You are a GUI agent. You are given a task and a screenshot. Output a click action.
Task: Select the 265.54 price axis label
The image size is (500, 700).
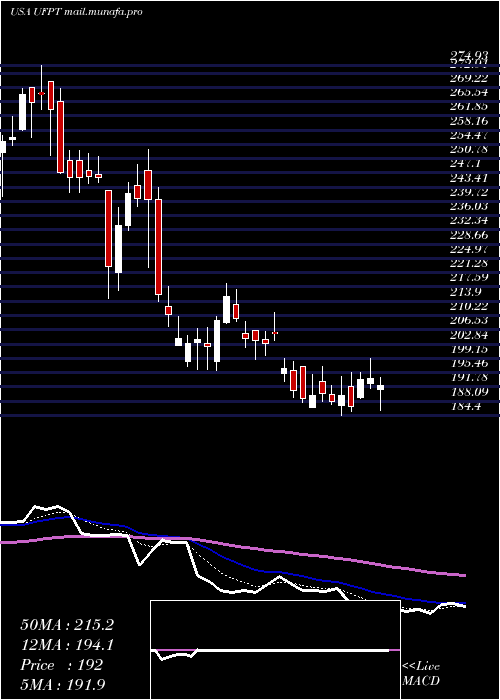[x=469, y=92]
